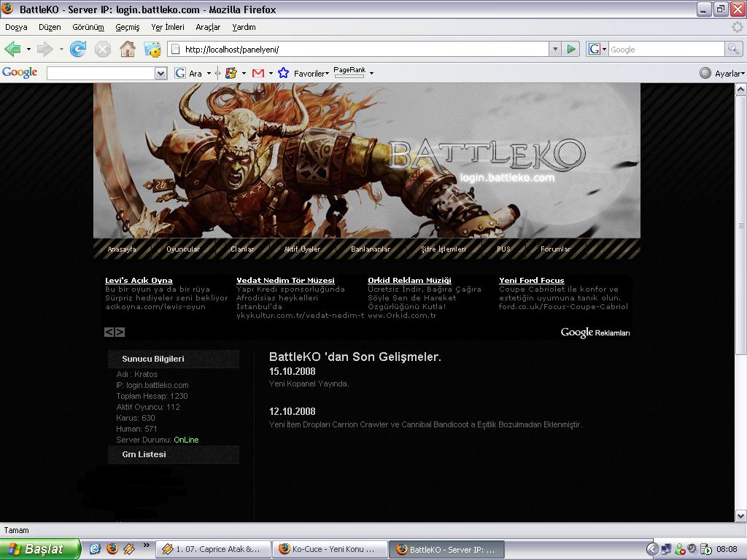
Task: Open the Görünüm menu
Action: pos(88,27)
